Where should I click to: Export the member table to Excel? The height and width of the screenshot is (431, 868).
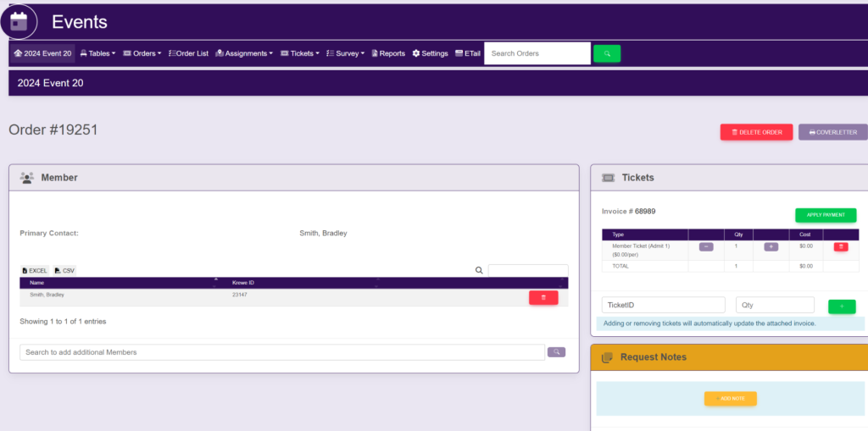point(35,270)
